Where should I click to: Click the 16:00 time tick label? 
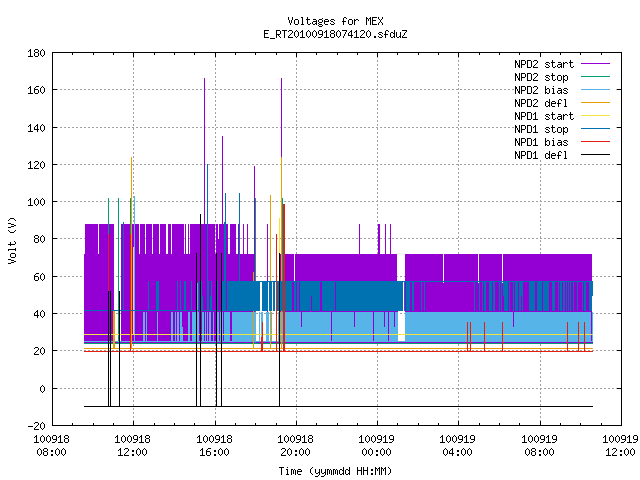coord(214,452)
